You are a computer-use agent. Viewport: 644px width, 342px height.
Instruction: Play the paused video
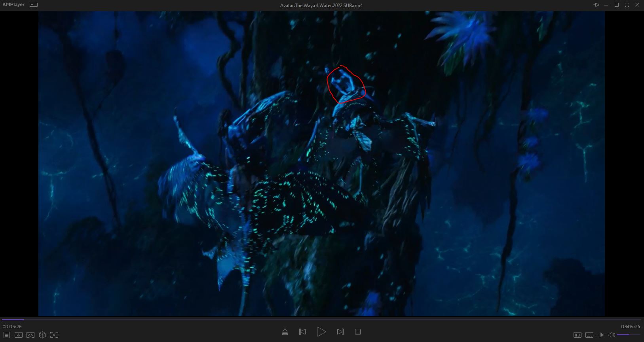tap(321, 332)
